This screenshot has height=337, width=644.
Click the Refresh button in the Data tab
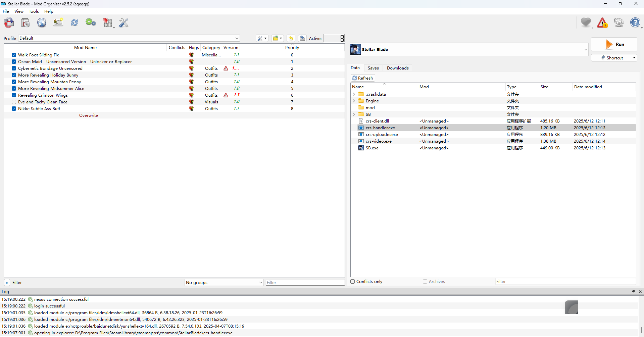coord(363,78)
